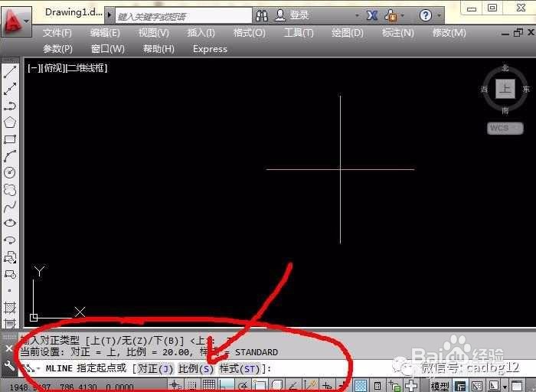
Task: Click the Selection Cycling status icon
Action: pyautogui.click(x=394, y=386)
